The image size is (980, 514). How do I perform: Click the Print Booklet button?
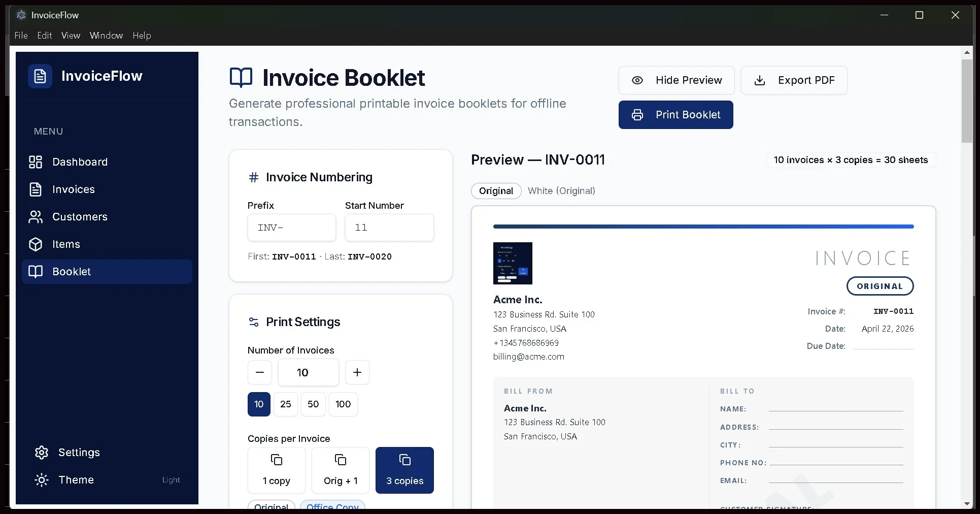pos(676,115)
